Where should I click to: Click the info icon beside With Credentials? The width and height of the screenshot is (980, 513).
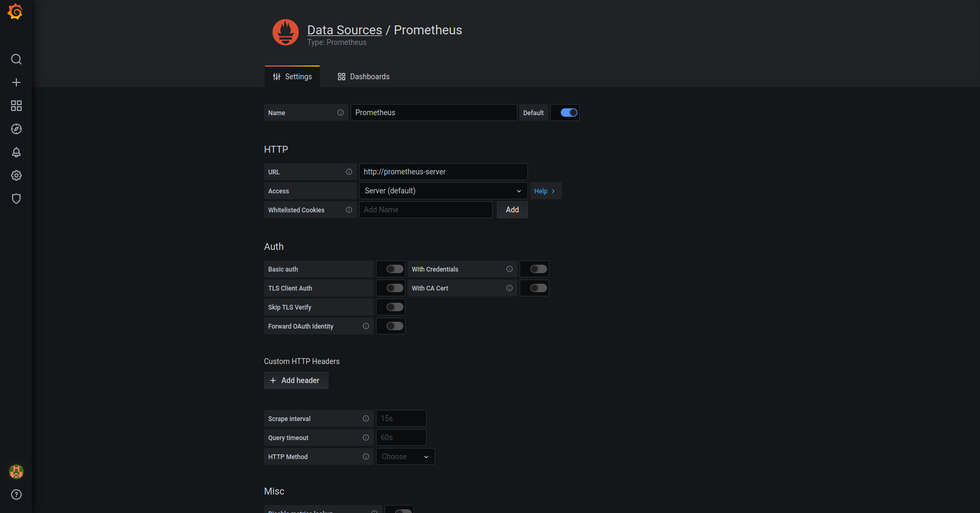(510, 269)
